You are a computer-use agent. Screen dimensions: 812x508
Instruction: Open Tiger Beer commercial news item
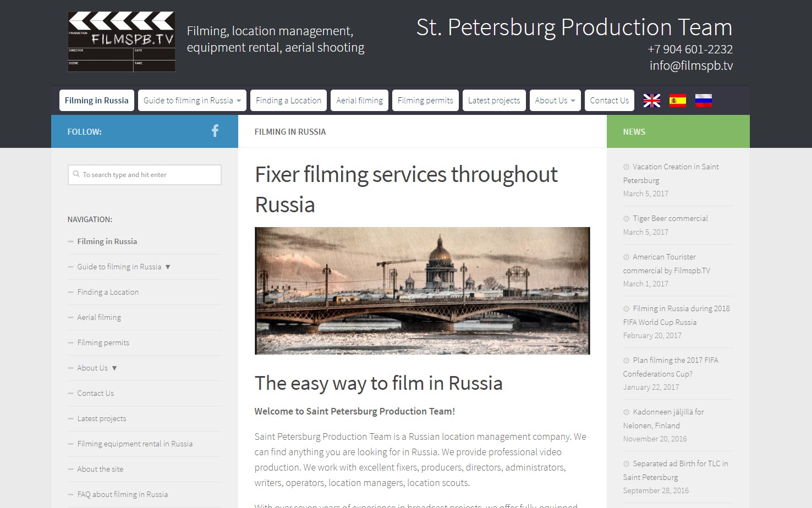point(670,218)
